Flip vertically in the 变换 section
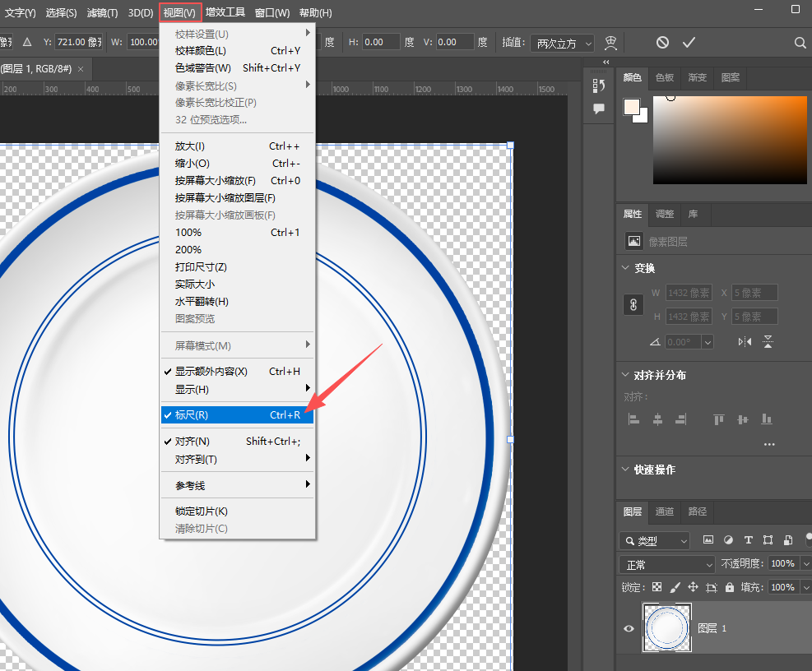 pyautogui.click(x=768, y=342)
